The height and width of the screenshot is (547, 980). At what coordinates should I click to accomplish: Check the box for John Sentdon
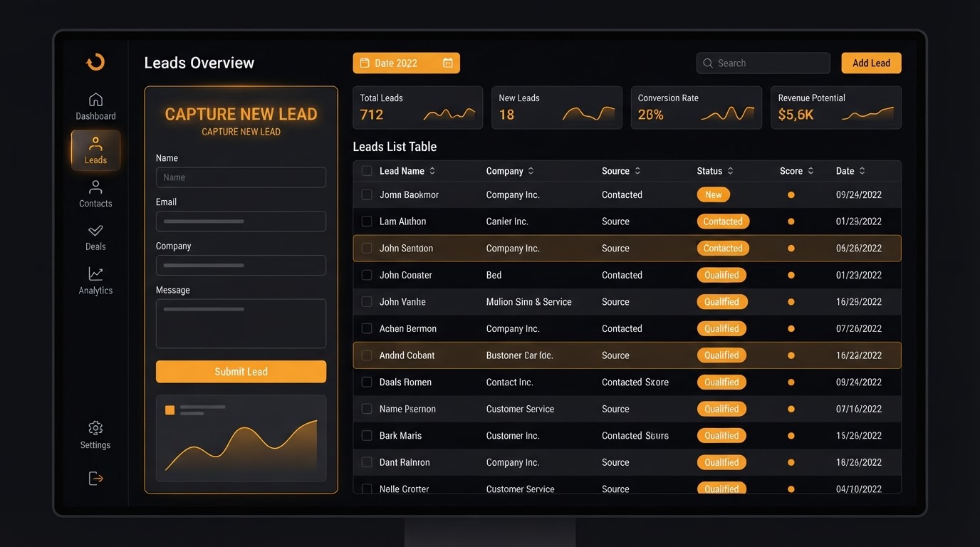point(367,249)
